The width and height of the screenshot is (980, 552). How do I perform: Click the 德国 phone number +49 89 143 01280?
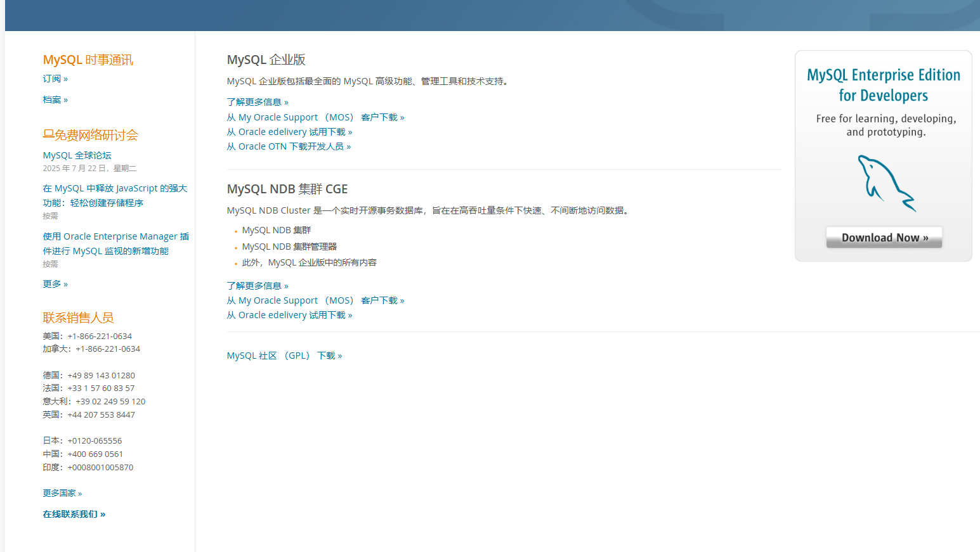coord(101,375)
